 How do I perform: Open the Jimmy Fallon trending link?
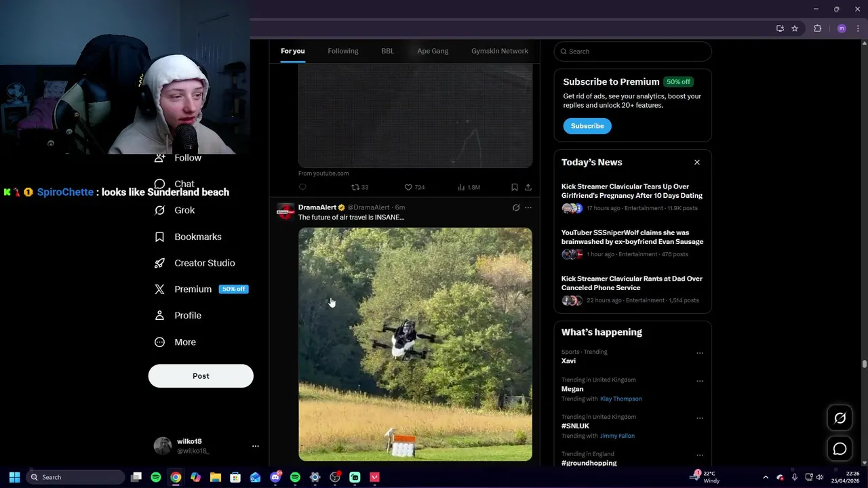(617, 436)
